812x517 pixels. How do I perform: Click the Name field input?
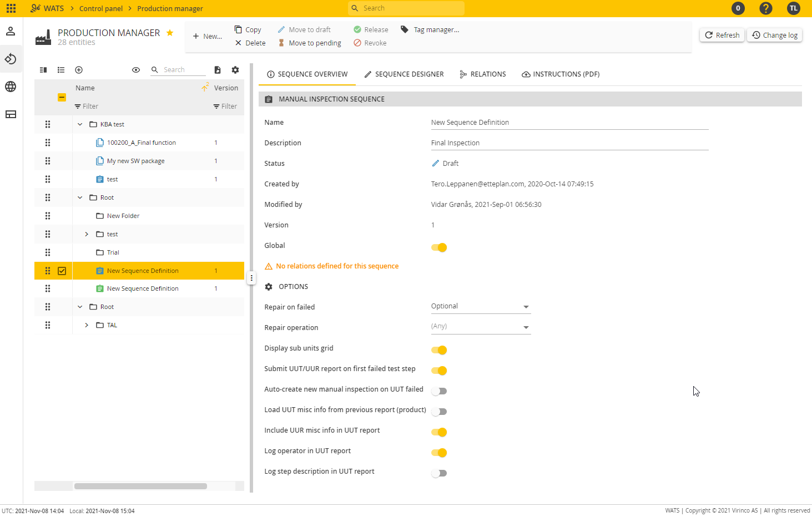[x=569, y=123]
